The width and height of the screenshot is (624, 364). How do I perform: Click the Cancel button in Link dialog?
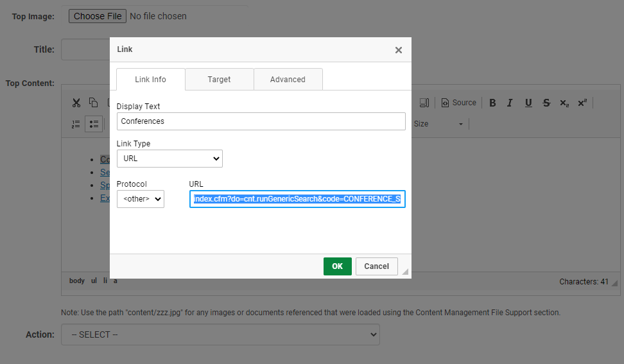(376, 266)
